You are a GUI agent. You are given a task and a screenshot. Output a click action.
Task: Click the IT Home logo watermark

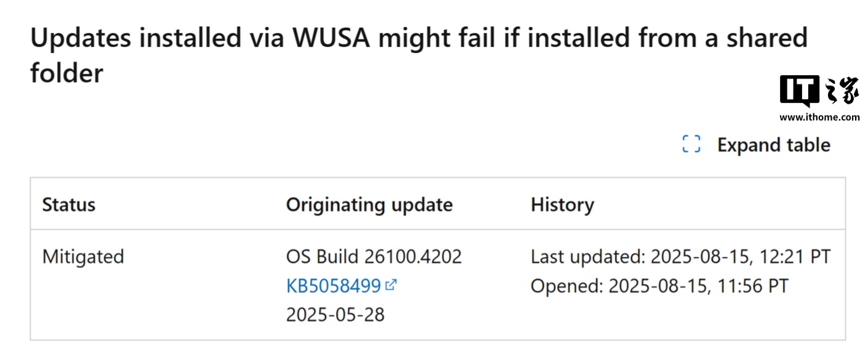click(x=819, y=99)
